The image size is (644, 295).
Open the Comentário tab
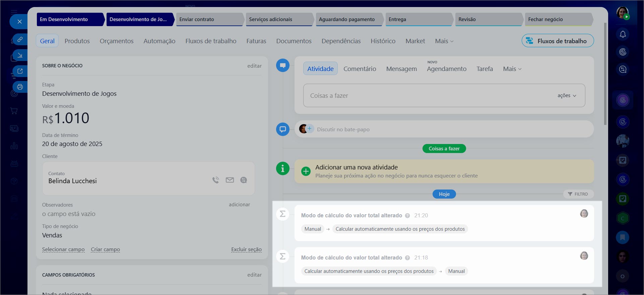(x=360, y=69)
